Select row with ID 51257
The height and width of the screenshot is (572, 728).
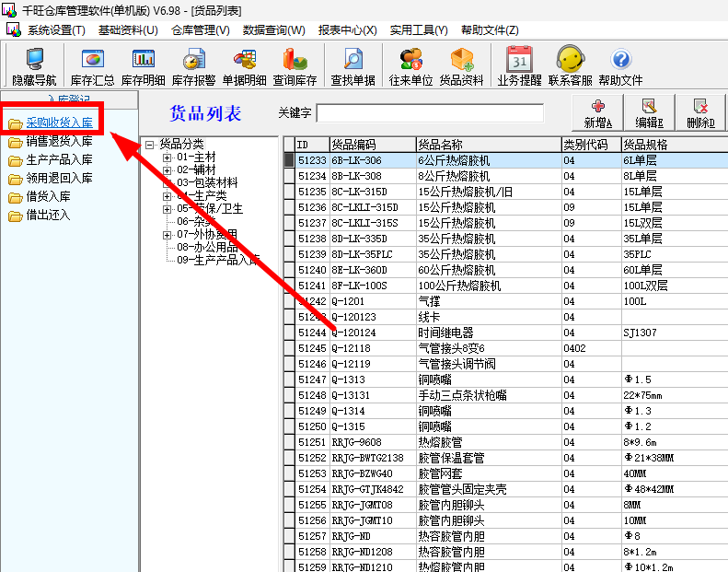pyautogui.click(x=506, y=536)
